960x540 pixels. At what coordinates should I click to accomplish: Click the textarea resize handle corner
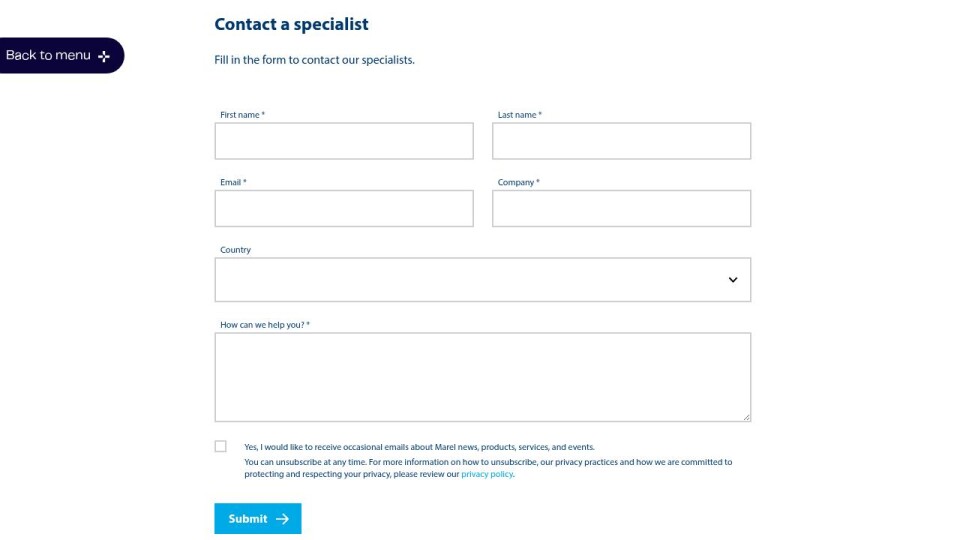(746, 417)
